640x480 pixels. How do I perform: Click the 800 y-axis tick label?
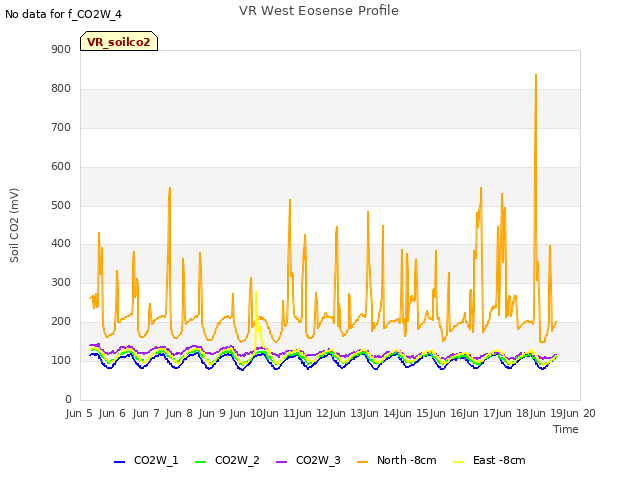coord(61,89)
